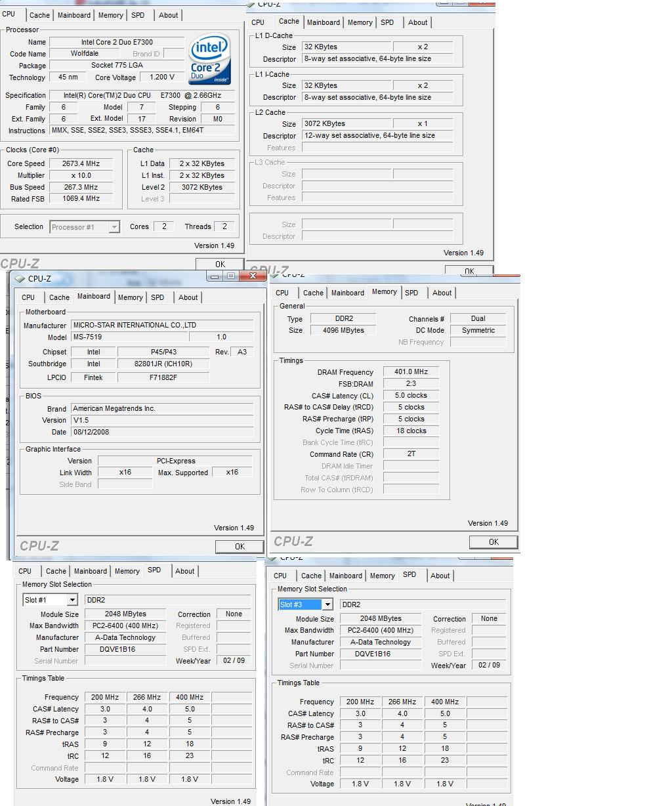This screenshot has height=806, width=672.
Task: Click DRAM Frequency value '401.0 MHz'
Action: click(x=411, y=372)
